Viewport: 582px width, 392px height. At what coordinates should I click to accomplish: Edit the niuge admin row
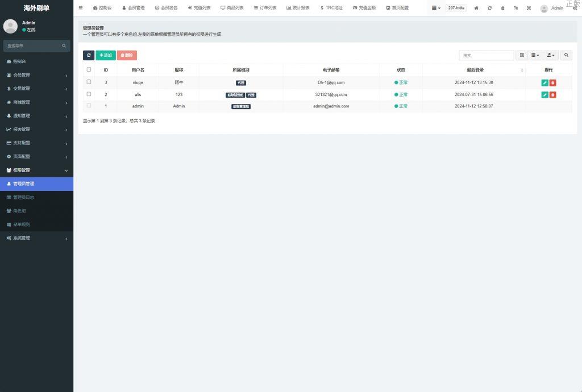pos(544,83)
